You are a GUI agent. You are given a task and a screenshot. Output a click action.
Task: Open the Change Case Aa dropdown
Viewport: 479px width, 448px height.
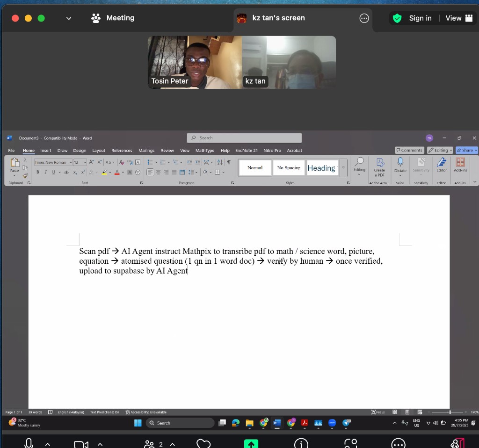pyautogui.click(x=109, y=162)
